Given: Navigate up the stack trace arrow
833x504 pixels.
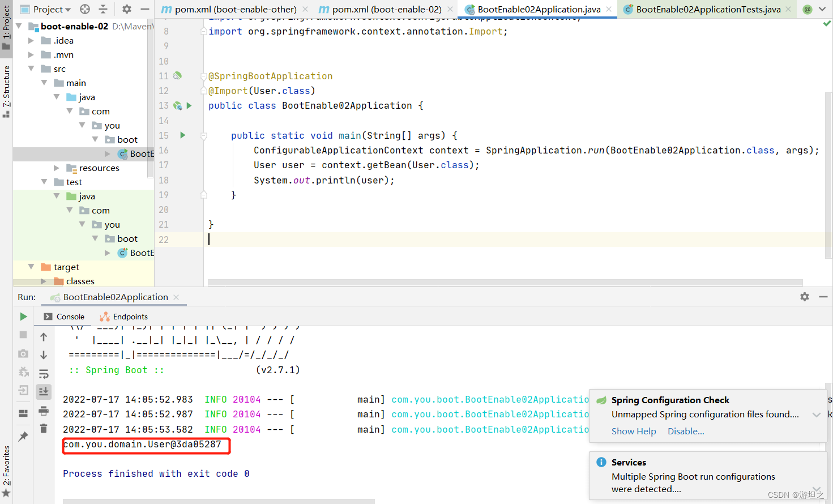Looking at the screenshot, I should [x=44, y=336].
